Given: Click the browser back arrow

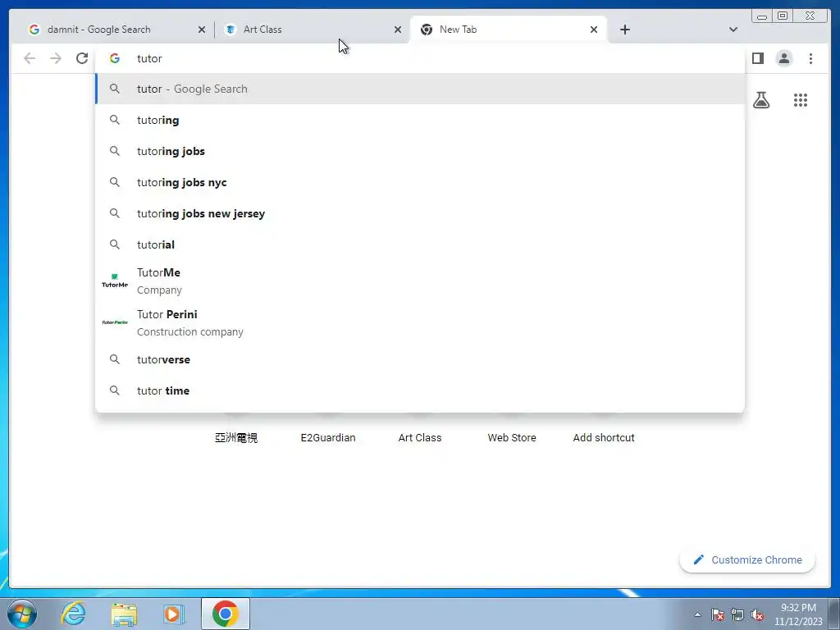Looking at the screenshot, I should [x=30, y=58].
